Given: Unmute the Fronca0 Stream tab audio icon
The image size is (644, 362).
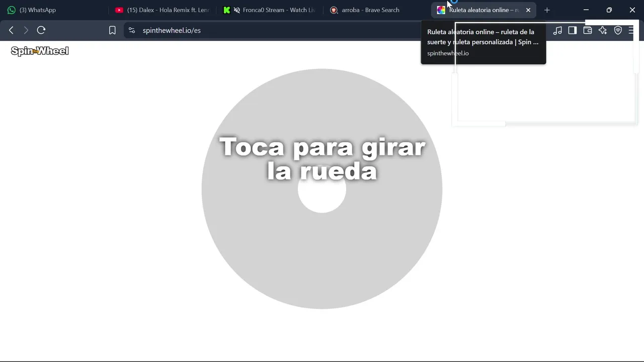Looking at the screenshot, I should 237,10.
